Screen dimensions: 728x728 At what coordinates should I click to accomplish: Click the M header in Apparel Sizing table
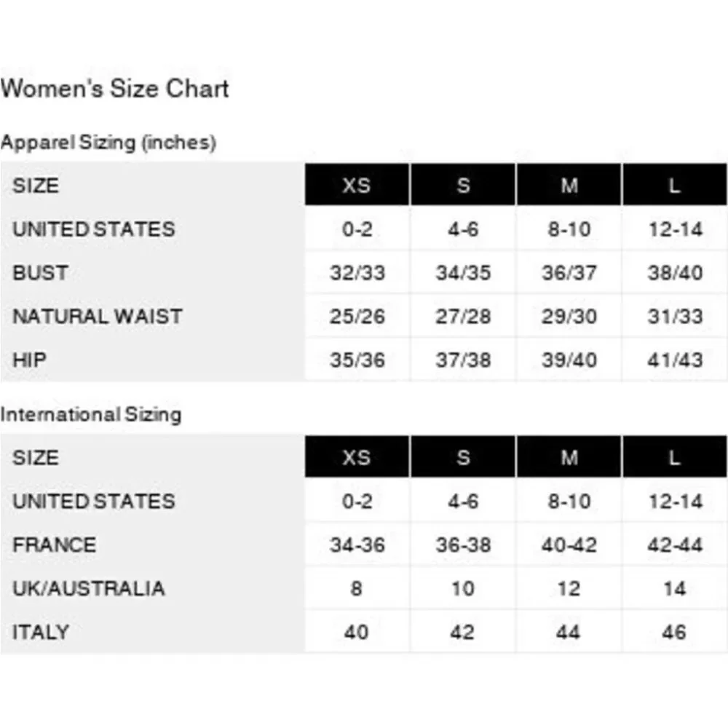pos(569,184)
